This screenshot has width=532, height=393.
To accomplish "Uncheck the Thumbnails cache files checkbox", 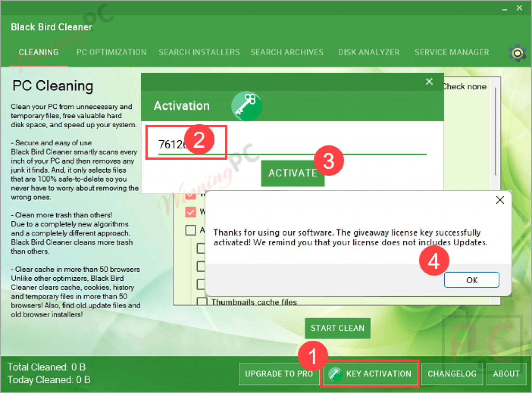I will click(x=202, y=301).
